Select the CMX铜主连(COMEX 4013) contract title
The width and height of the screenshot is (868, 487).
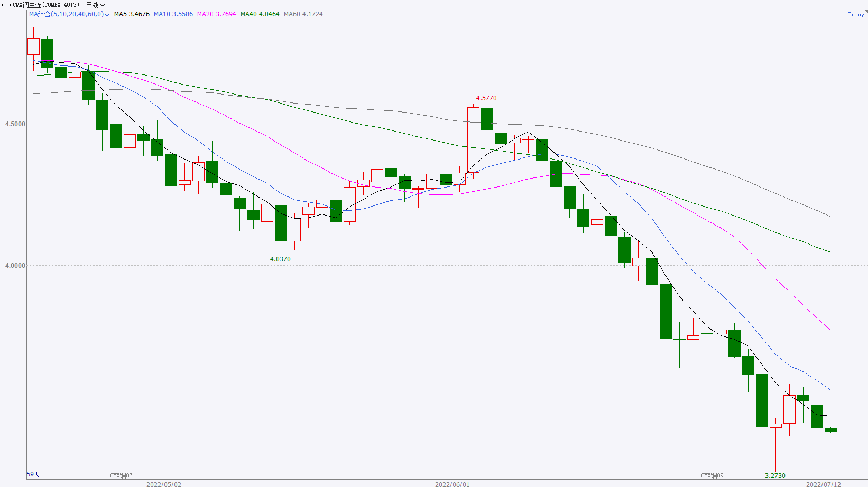coord(46,5)
